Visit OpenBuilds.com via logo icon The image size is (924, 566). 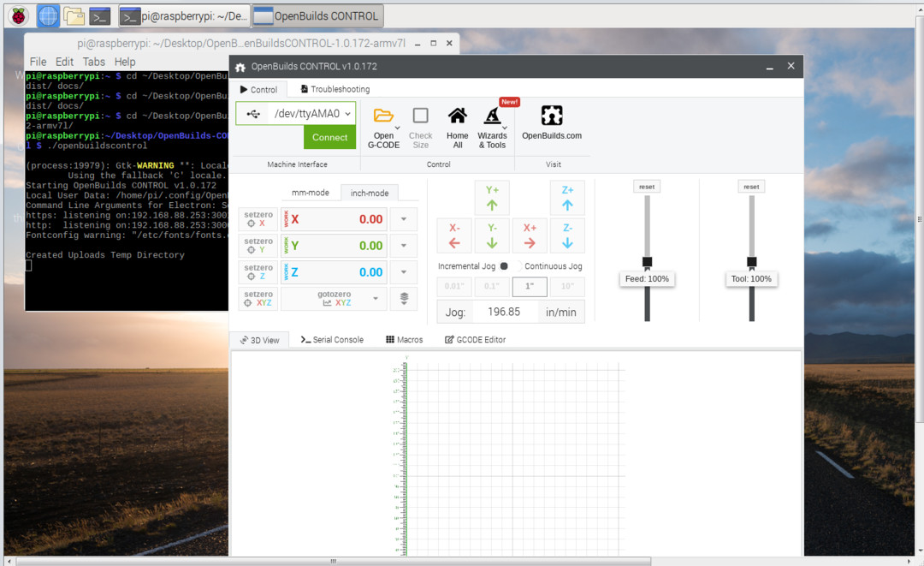552,116
